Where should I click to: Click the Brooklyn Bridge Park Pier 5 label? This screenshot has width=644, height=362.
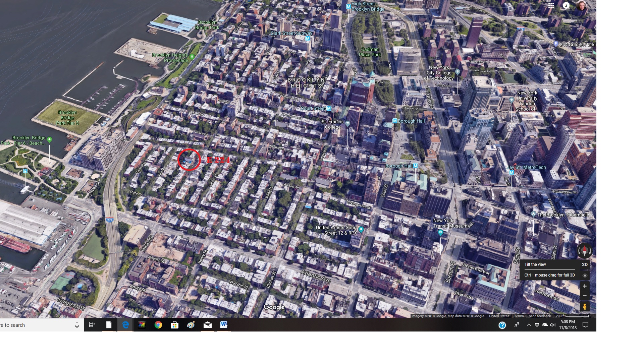coord(67,118)
